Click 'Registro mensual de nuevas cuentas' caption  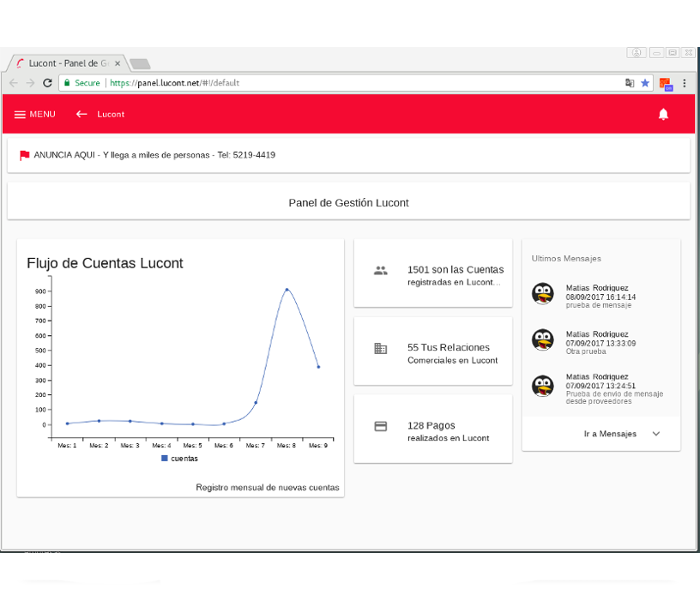(267, 488)
